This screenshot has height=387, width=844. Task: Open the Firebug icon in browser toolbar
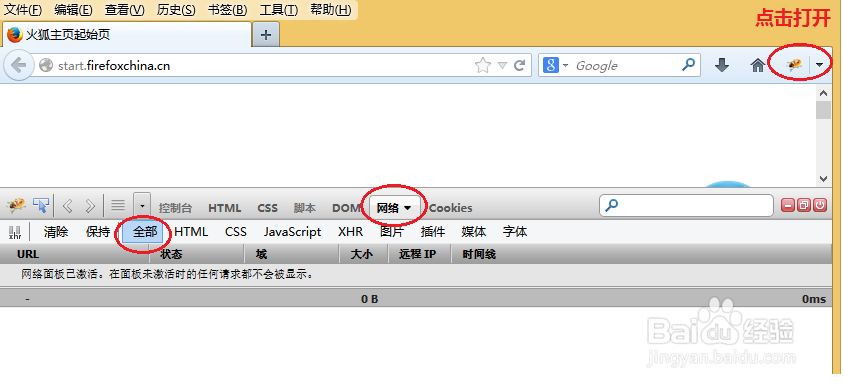pyautogui.click(x=794, y=65)
